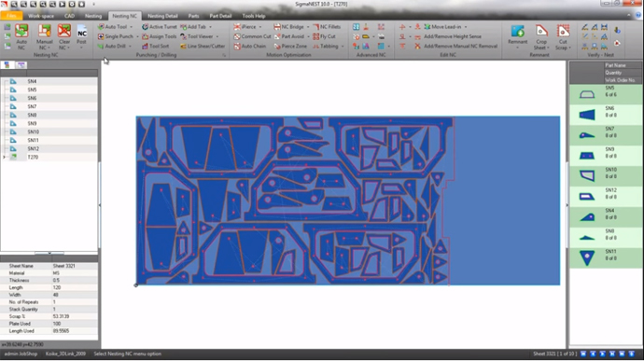The image size is (644, 361).
Task: Select the Fly Cut tool
Action: coord(325,36)
